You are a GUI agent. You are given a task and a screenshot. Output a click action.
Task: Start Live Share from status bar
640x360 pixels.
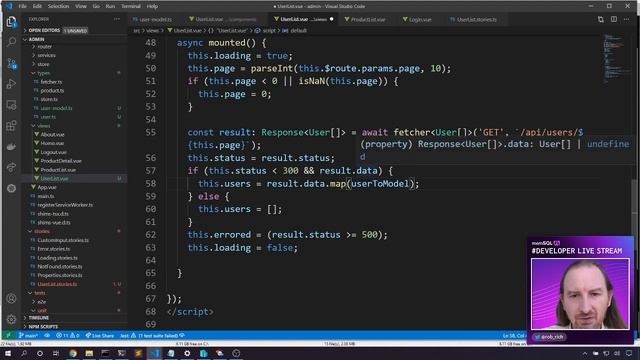coord(100,336)
